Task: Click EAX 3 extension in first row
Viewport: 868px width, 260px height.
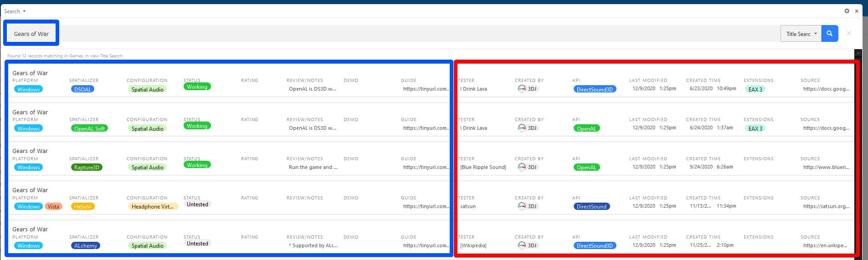Action: tap(755, 89)
